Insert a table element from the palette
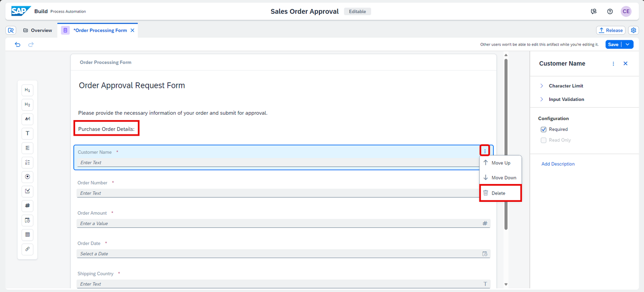This screenshot has height=292, width=644. (x=27, y=234)
